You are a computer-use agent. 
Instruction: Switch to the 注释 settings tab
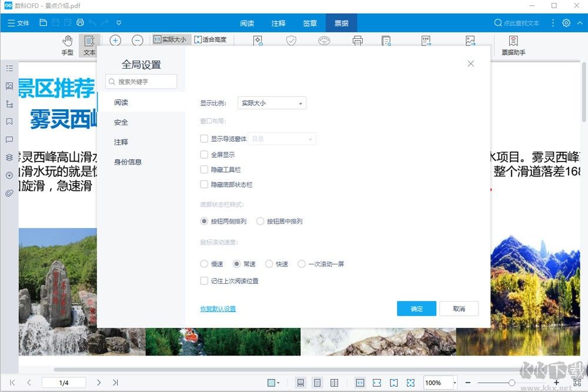(120, 142)
